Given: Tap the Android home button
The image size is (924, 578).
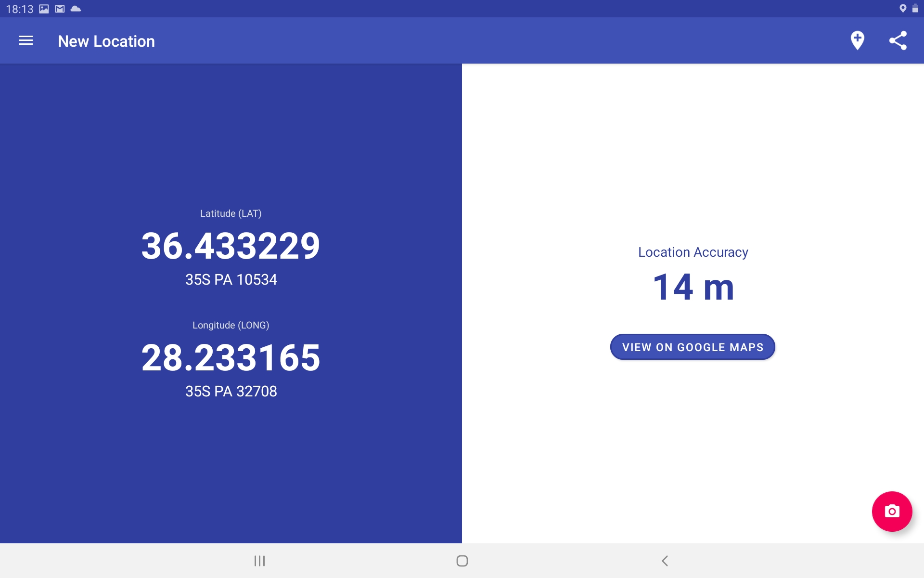Looking at the screenshot, I should 462,561.
